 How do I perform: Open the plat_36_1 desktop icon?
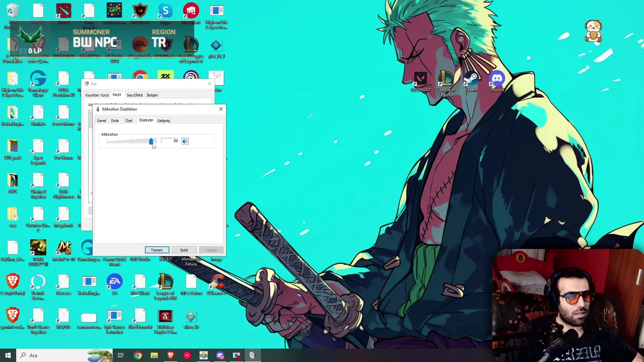pos(216,48)
